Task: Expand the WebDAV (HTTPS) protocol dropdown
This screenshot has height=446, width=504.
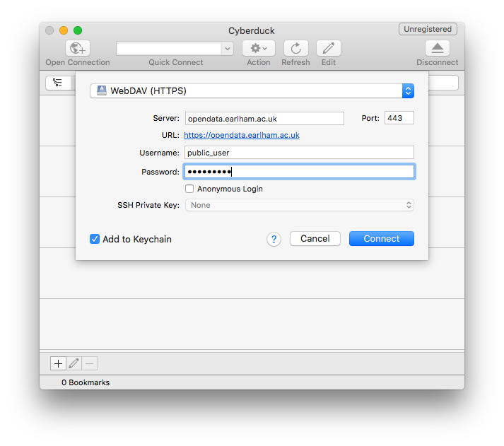Action: click(x=407, y=90)
